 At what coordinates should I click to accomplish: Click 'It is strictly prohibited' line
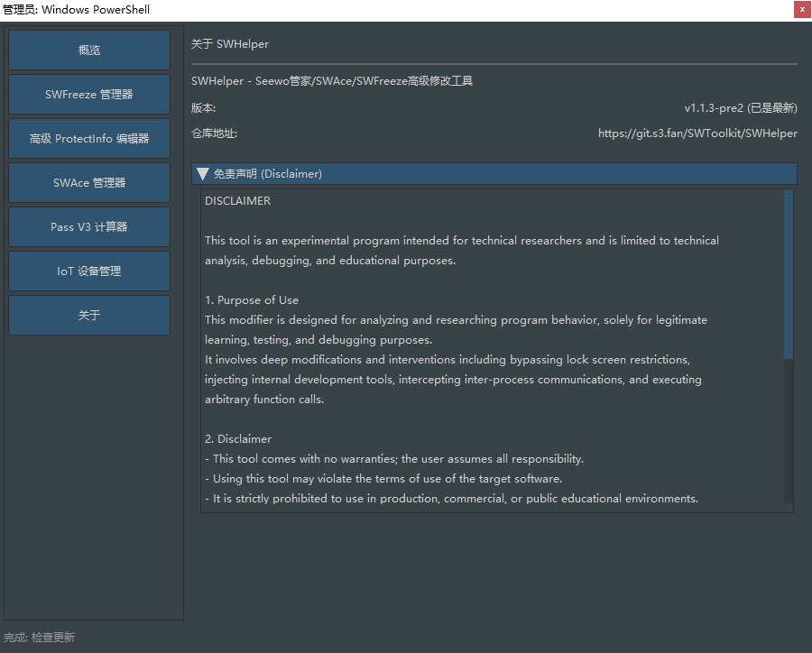pos(452,499)
